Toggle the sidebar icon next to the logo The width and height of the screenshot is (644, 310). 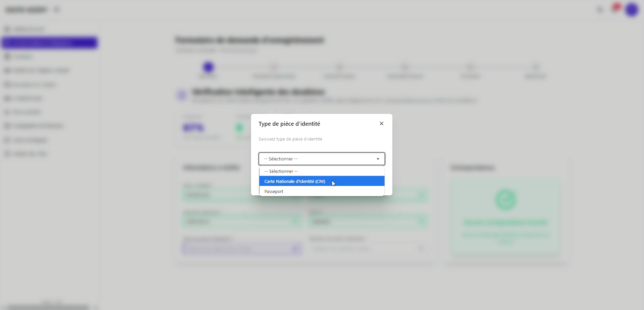(x=56, y=10)
